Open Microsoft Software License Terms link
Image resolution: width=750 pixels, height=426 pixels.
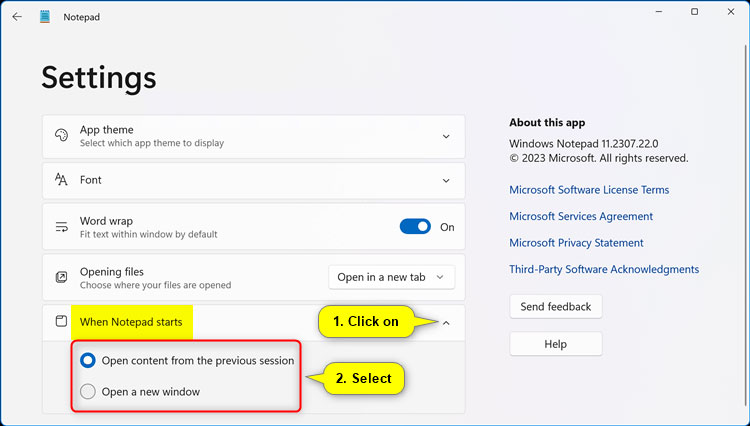click(589, 190)
